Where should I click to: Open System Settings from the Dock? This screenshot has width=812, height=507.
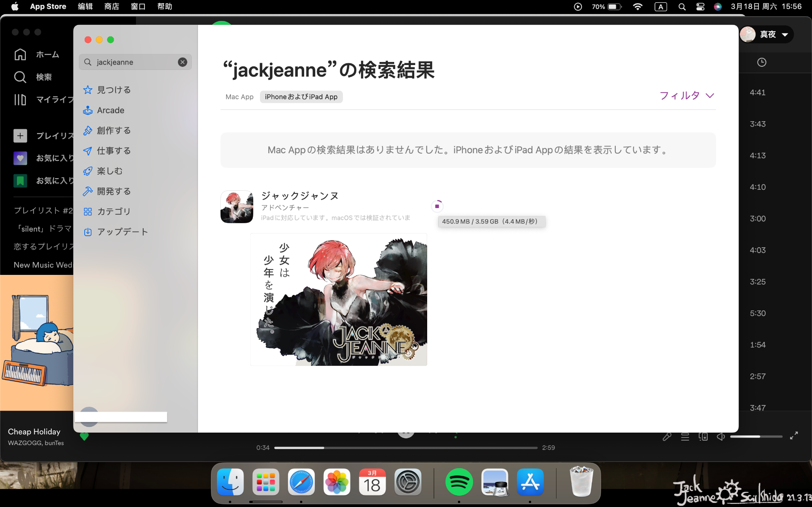tap(408, 482)
